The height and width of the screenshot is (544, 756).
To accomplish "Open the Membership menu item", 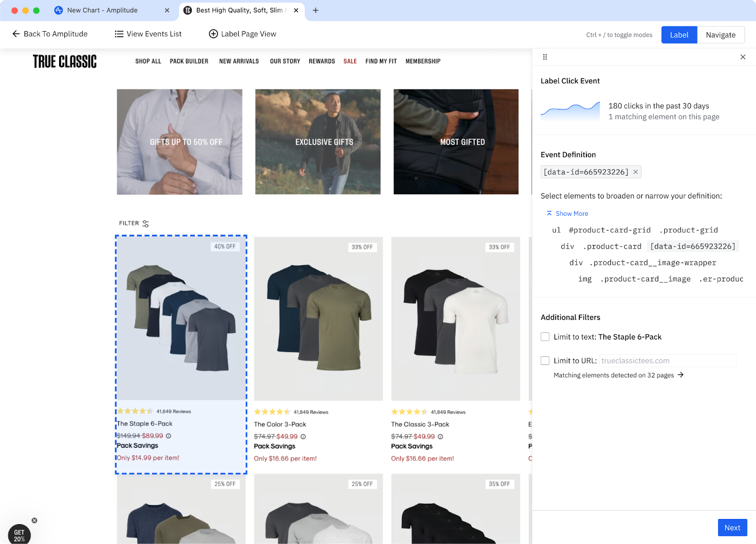I will pos(423,61).
